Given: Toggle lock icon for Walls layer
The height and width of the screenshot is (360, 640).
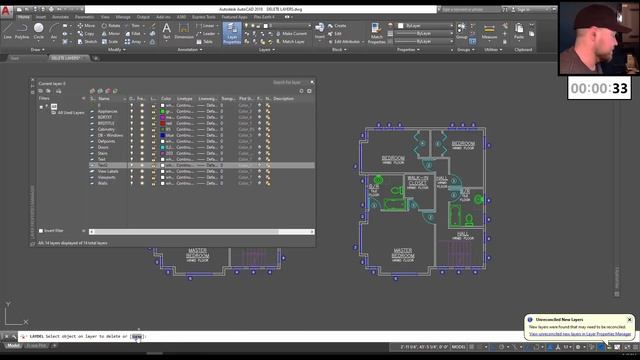Looking at the screenshot, I should tap(153, 183).
